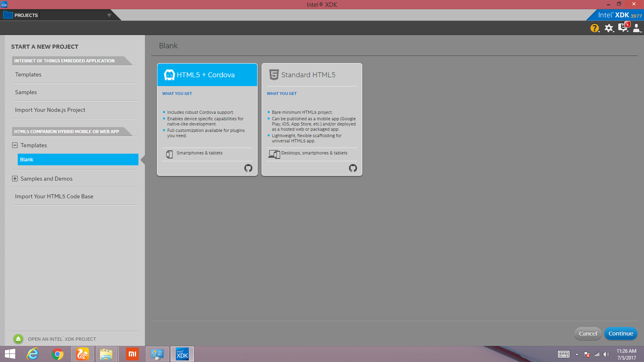Choose Import Your HTML5 Code Base

pyautogui.click(x=54, y=196)
